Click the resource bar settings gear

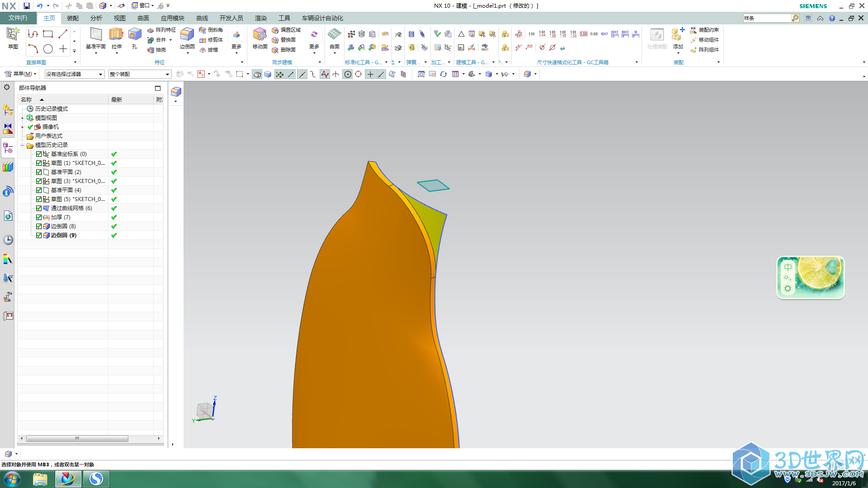[x=7, y=87]
